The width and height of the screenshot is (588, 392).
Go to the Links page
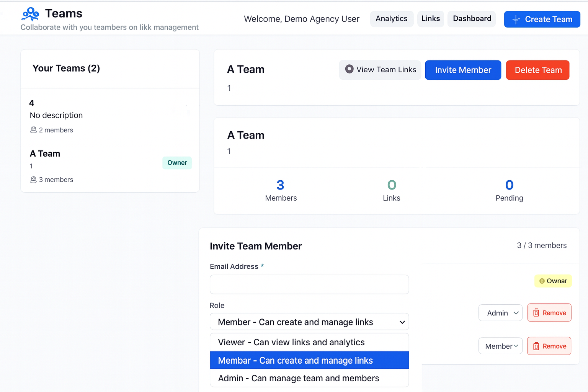431,19
